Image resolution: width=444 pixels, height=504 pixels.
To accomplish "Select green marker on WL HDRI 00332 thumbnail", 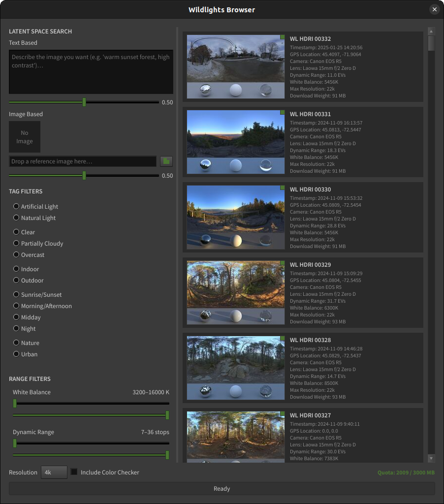I will pos(282,37).
